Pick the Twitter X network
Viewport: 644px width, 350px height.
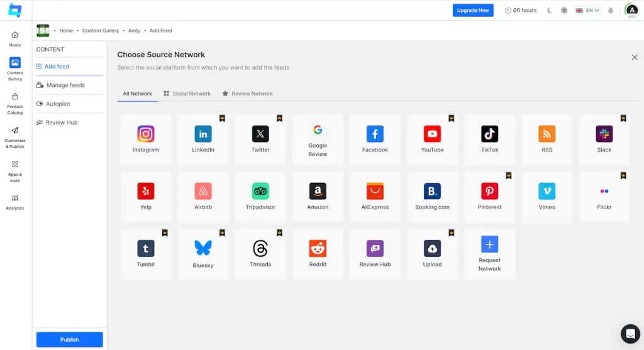[x=260, y=139]
